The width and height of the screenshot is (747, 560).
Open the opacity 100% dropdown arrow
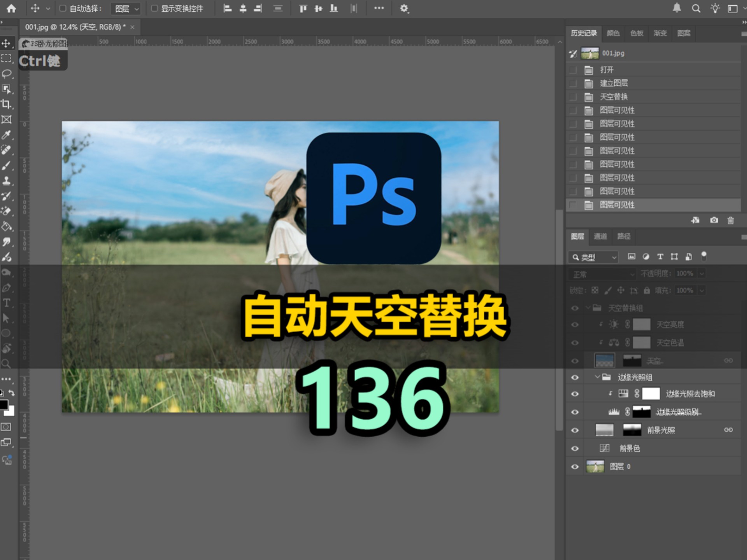tap(702, 274)
